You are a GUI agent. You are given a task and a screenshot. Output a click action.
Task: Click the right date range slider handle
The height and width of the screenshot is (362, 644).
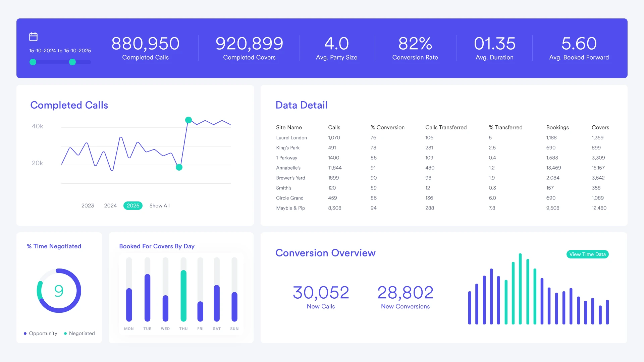pos(72,62)
